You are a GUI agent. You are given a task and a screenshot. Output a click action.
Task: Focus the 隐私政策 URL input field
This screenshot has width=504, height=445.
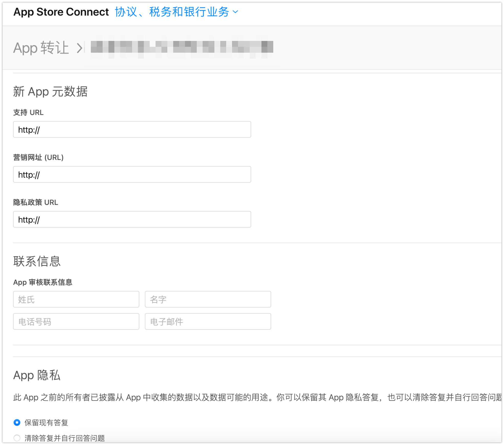click(x=132, y=219)
